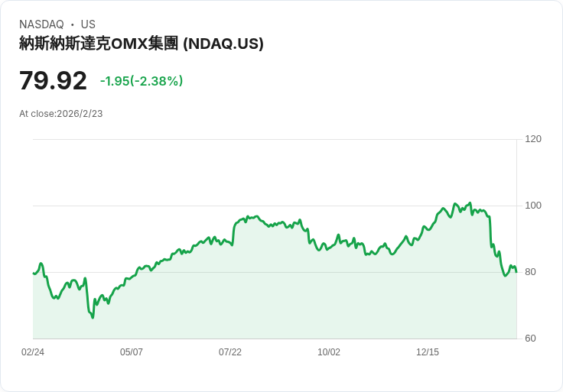Click the line's final rightmost endpoint

point(516,272)
